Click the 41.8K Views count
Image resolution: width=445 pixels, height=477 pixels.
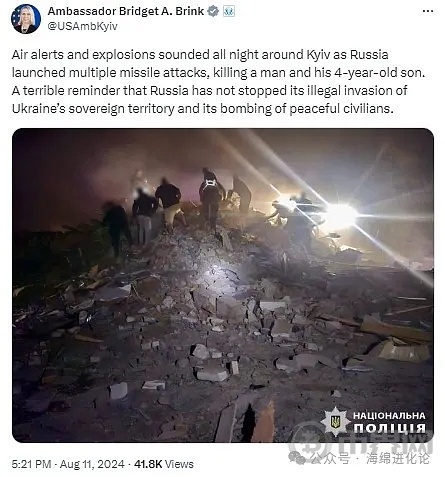164,464
